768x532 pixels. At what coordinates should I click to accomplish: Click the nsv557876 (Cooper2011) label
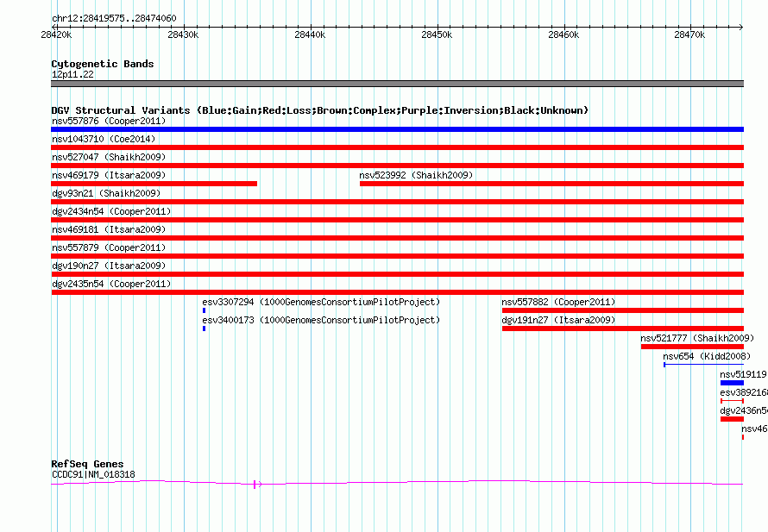pos(109,121)
